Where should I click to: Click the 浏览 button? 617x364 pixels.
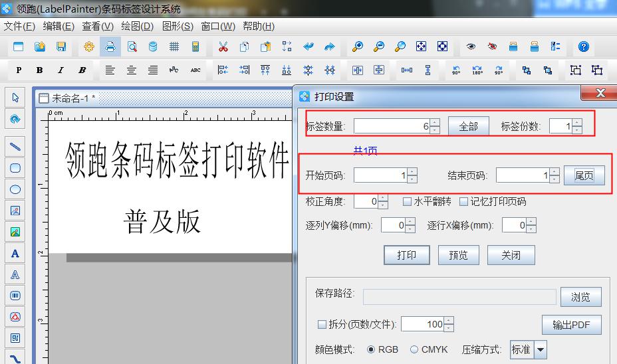[x=581, y=297]
